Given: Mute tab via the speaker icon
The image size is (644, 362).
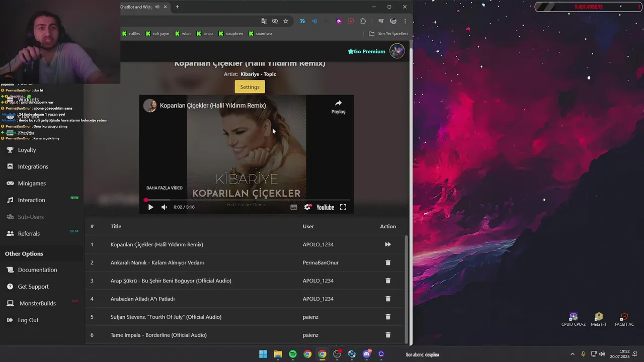Looking at the screenshot, I should click(x=157, y=7).
